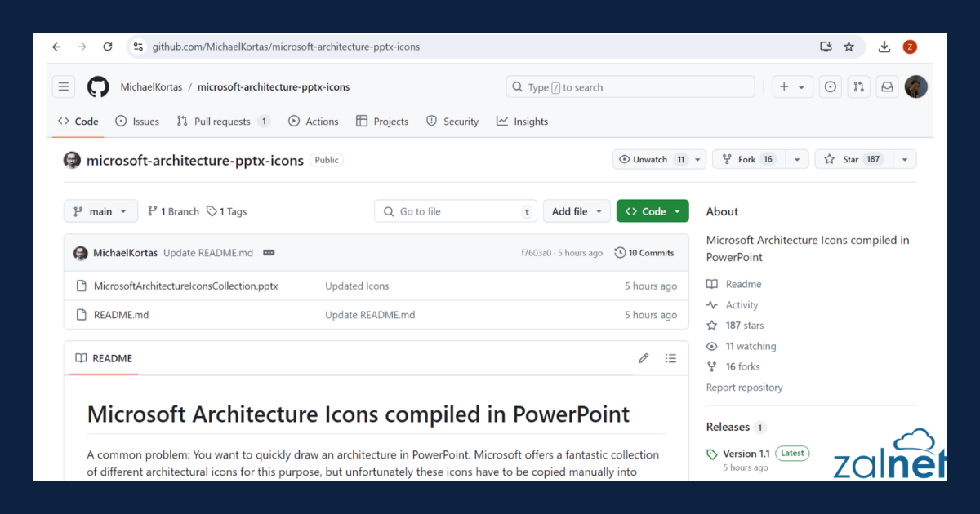Open the 1 Branch link
980x514 pixels.
click(x=173, y=211)
